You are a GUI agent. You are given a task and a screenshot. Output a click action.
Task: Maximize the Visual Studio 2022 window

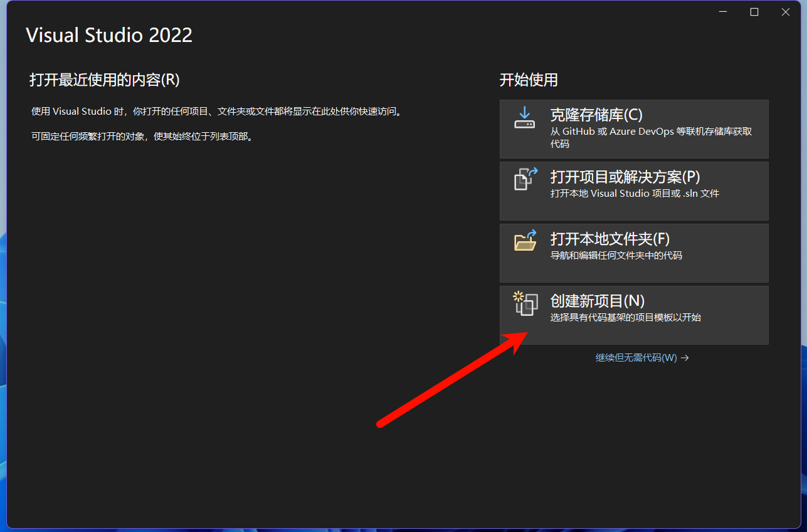click(x=754, y=12)
